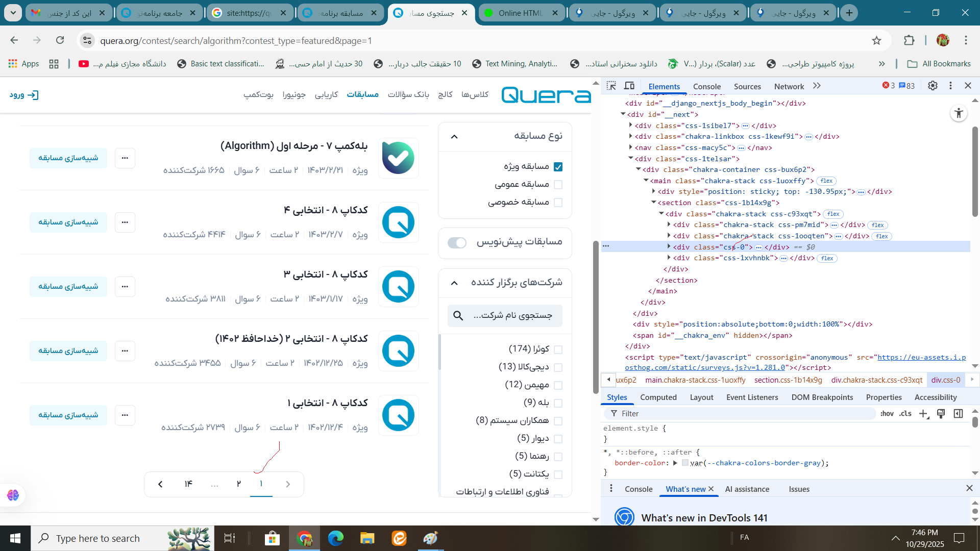Switch to the Console tab in DevTools
The width and height of the screenshot is (980, 551).
coord(706,86)
